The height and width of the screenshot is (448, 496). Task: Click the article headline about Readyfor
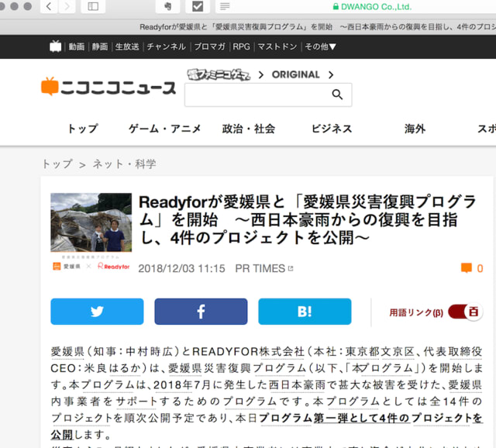[x=308, y=219]
